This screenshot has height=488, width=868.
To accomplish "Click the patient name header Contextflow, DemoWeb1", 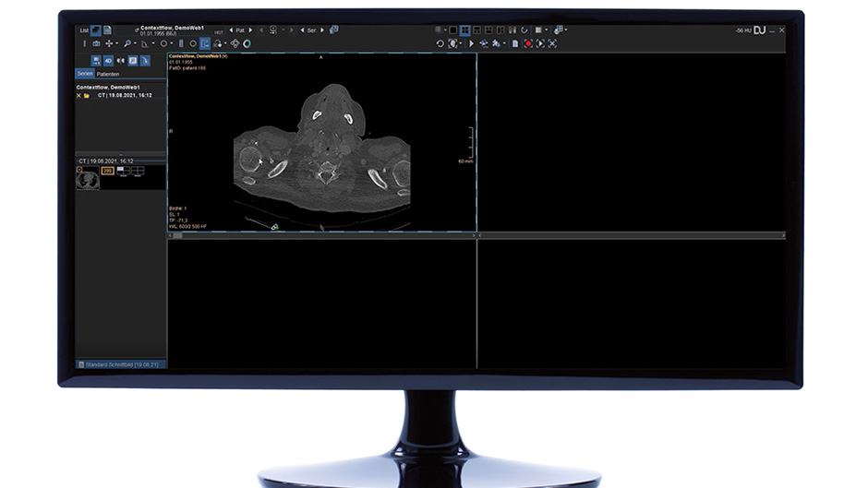I will [x=172, y=28].
